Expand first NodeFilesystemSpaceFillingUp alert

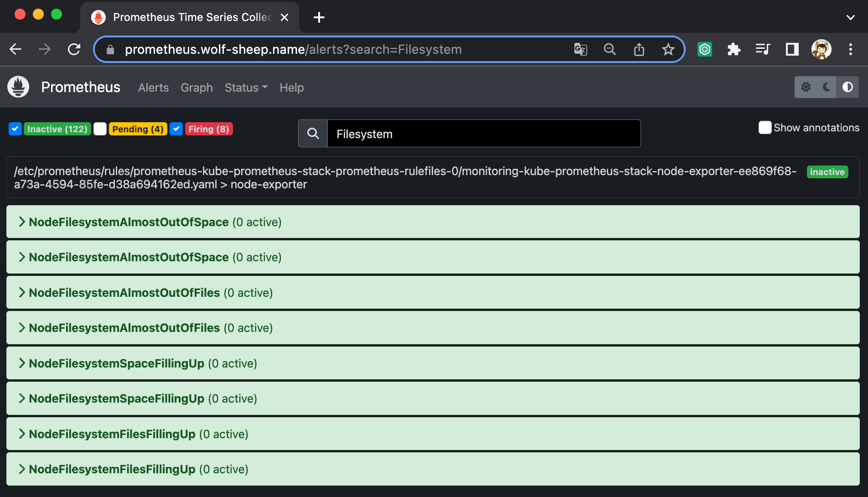tap(433, 363)
